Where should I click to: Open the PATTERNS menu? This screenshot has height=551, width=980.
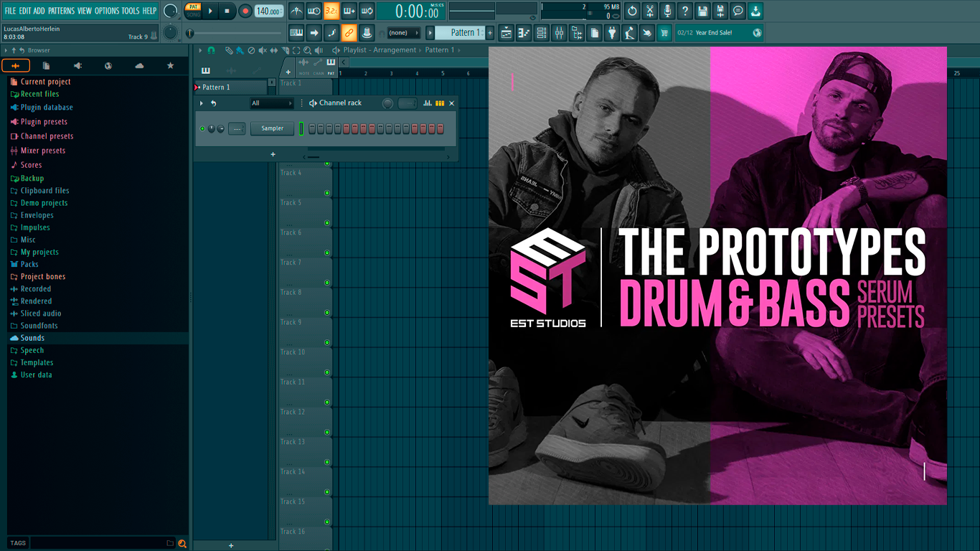61,11
